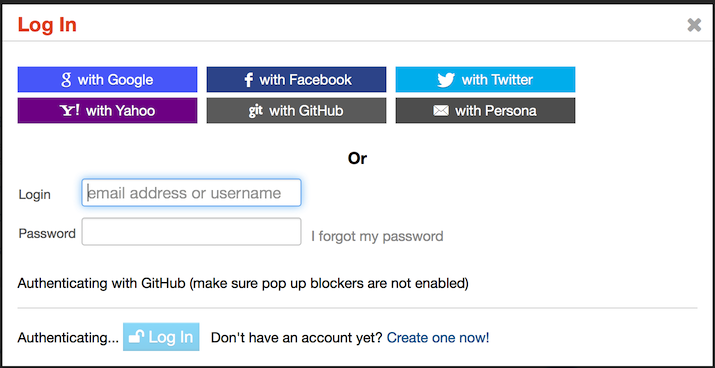Focus the email address or username field
The image size is (715, 368).
[x=192, y=192]
